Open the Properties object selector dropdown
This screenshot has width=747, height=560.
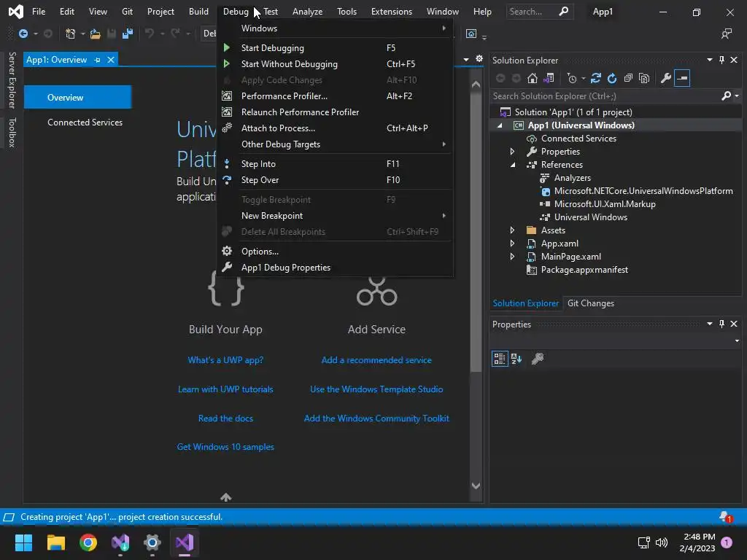(737, 341)
